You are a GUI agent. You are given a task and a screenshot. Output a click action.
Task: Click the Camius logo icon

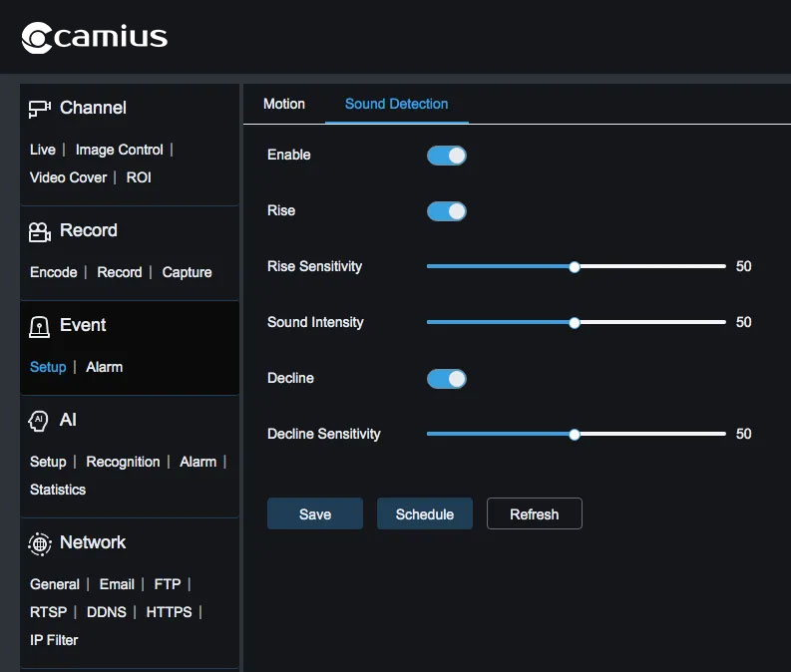point(36,38)
